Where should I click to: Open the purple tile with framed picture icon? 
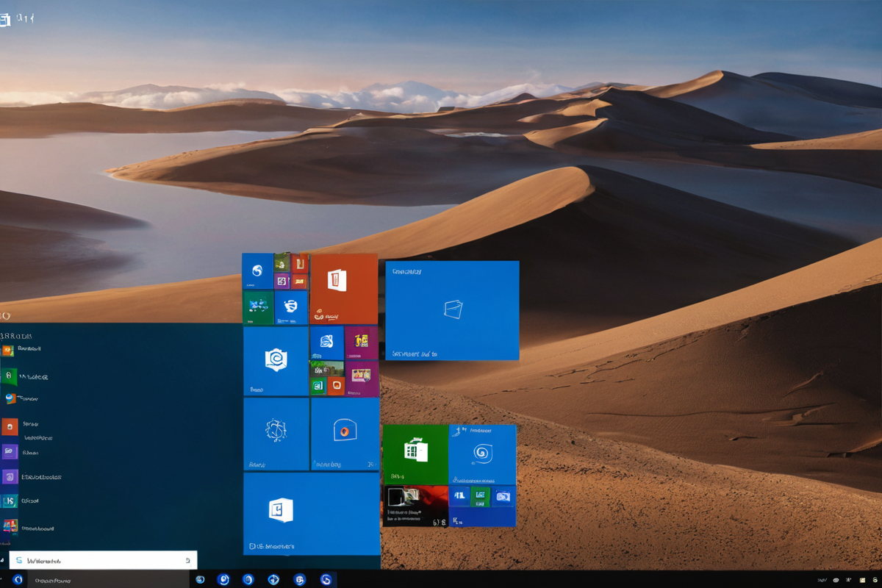361,379
